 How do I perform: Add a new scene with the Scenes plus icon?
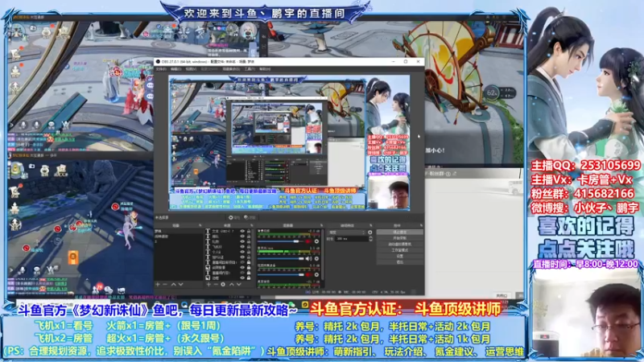157,285
